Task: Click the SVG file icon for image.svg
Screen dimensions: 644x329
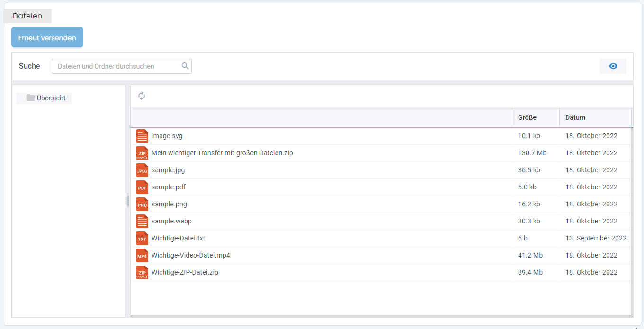Action: 142,136
